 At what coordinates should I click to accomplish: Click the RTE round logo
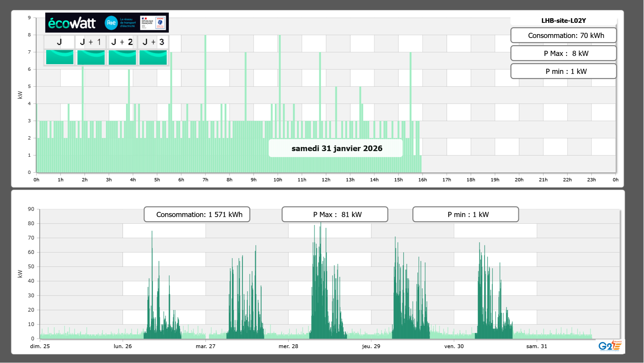pyautogui.click(x=111, y=23)
